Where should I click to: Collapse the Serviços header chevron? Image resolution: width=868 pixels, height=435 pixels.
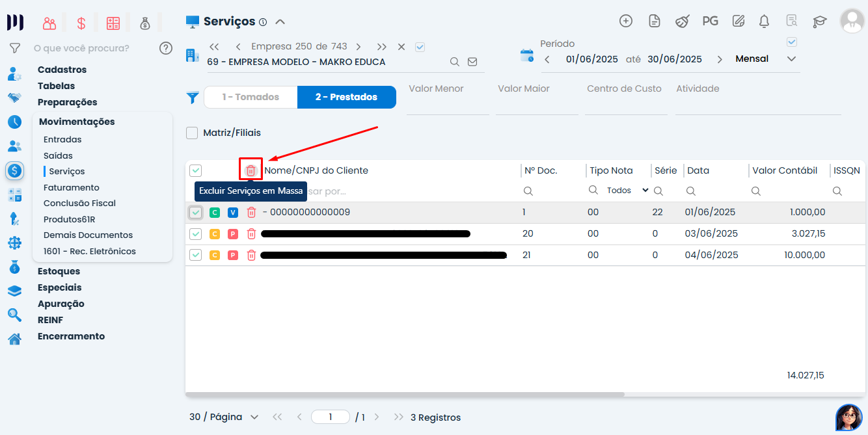[280, 20]
